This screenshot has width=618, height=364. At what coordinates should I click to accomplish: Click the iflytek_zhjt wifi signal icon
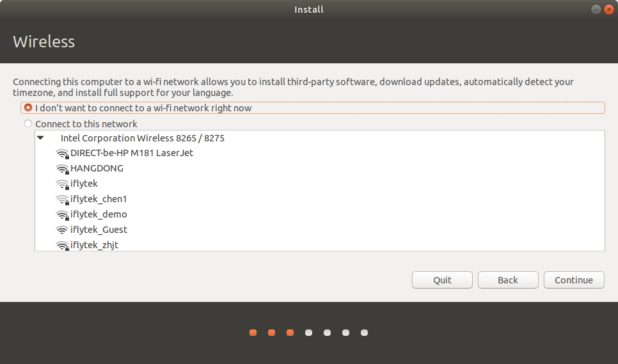62,246
